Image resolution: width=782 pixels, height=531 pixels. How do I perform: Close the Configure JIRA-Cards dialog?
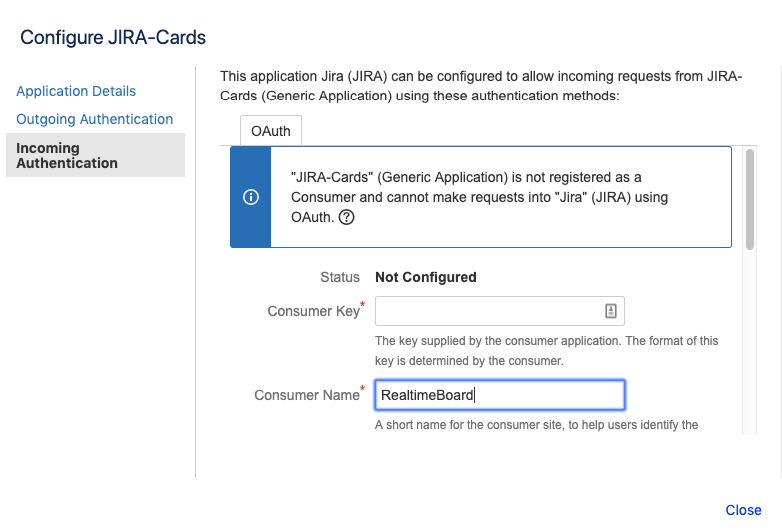tap(743, 510)
